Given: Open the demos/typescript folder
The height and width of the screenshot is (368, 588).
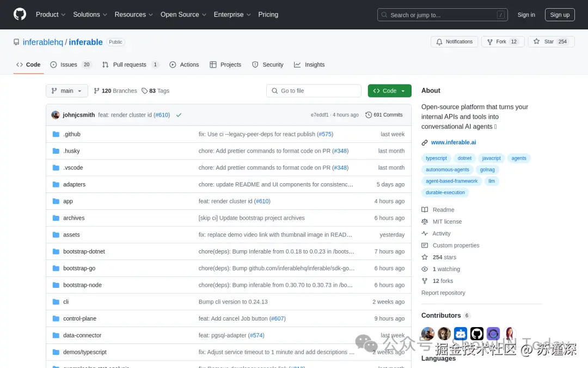Looking at the screenshot, I should [x=85, y=352].
